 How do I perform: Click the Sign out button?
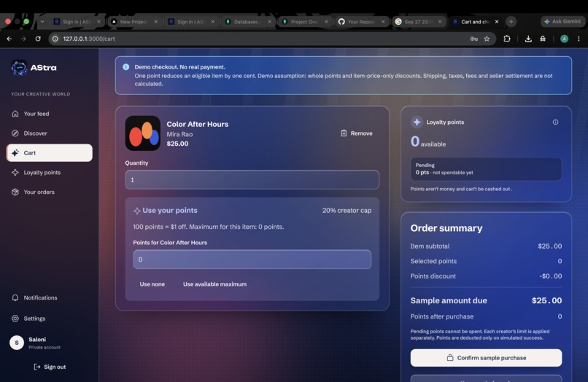coord(50,367)
